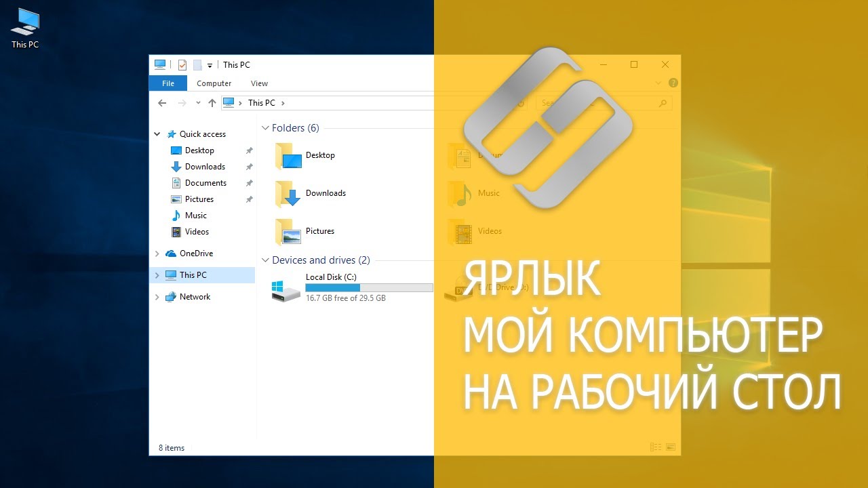Click the Local Disk (C:) usage bar
Screen dimensions: 868x488
369,288
